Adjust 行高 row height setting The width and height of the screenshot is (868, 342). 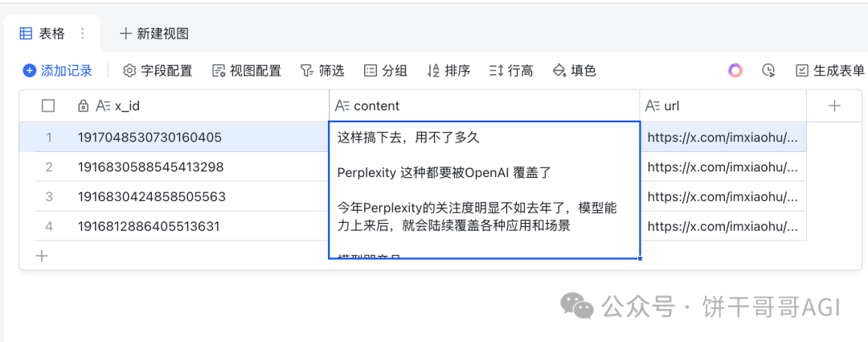[x=511, y=70]
